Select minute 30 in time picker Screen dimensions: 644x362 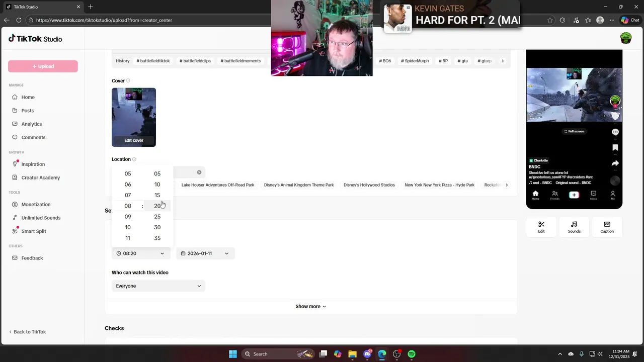tap(157, 227)
